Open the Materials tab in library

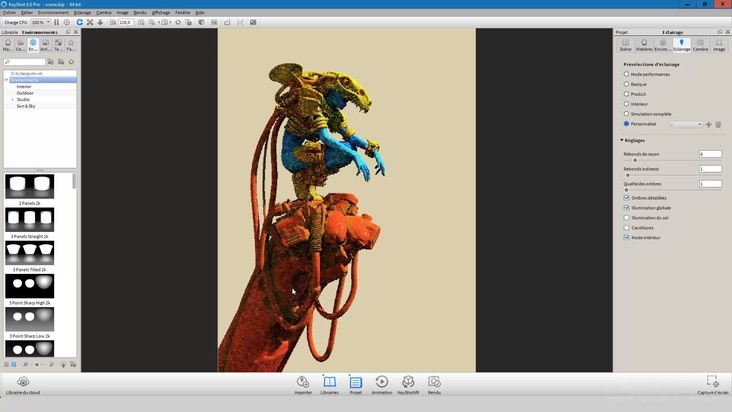point(7,45)
